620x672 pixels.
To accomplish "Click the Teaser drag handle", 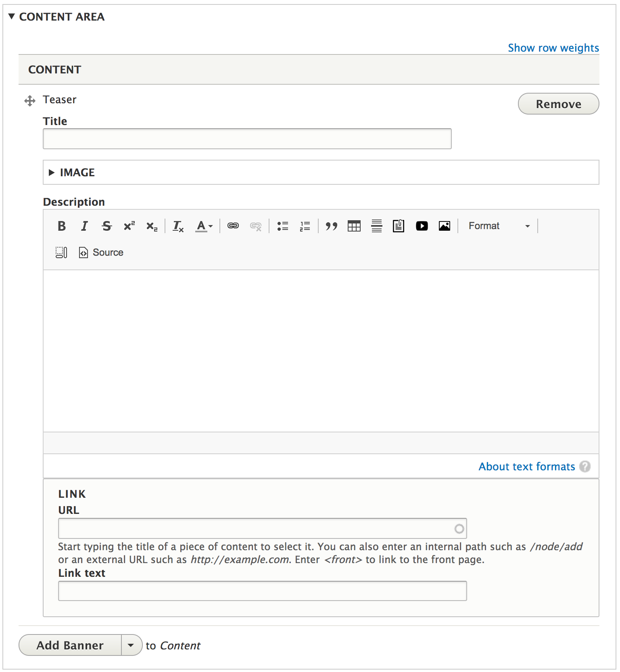I will [x=30, y=100].
